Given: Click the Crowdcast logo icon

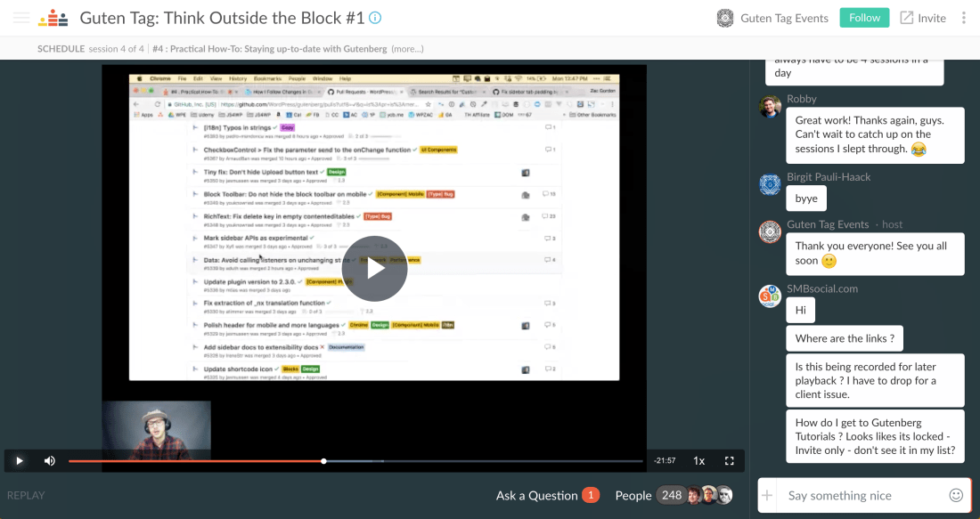Looking at the screenshot, I should click(53, 17).
